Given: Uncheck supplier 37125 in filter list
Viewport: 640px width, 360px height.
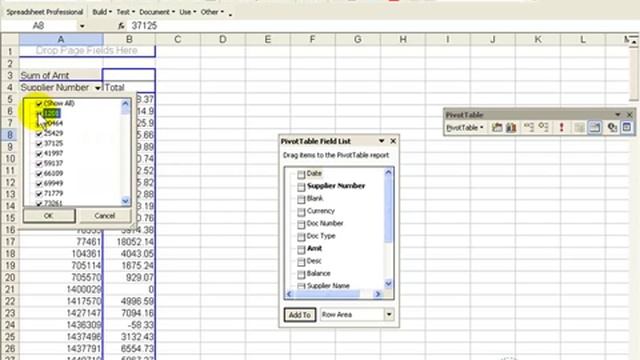Looking at the screenshot, I should point(39,144).
